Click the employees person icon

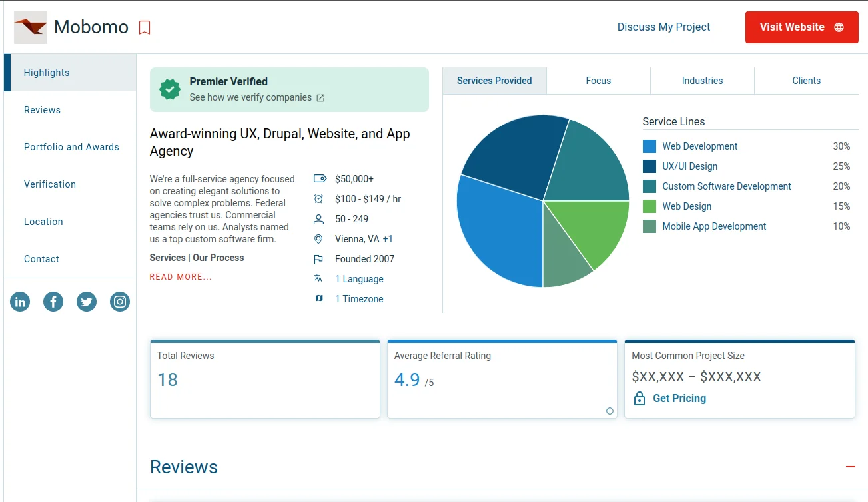[318, 219]
